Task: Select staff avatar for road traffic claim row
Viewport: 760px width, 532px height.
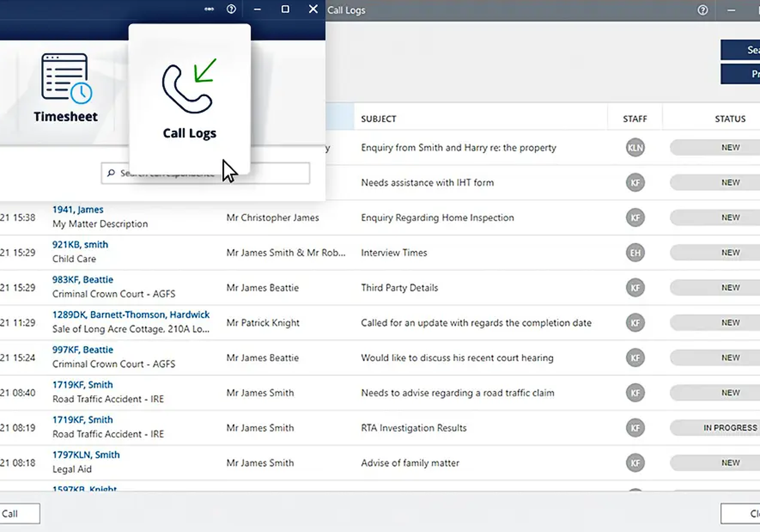Action: pos(635,393)
